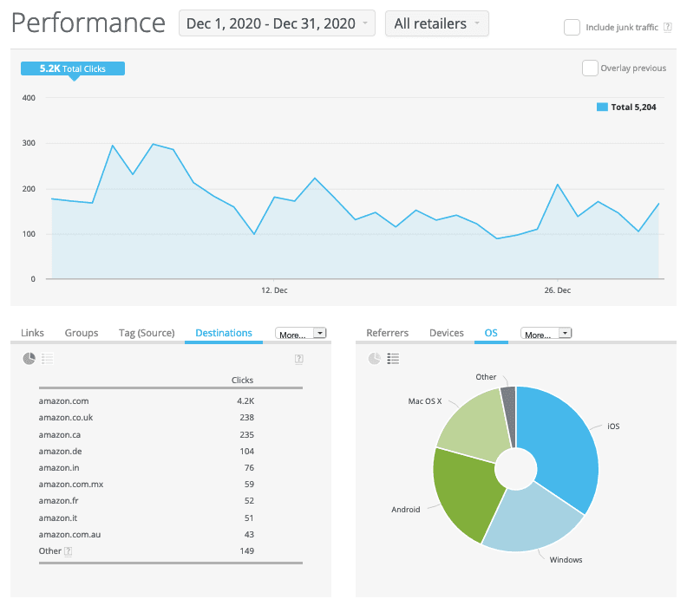Click the iOS pie chart label
Screen dimensions: 700x612
(613, 426)
